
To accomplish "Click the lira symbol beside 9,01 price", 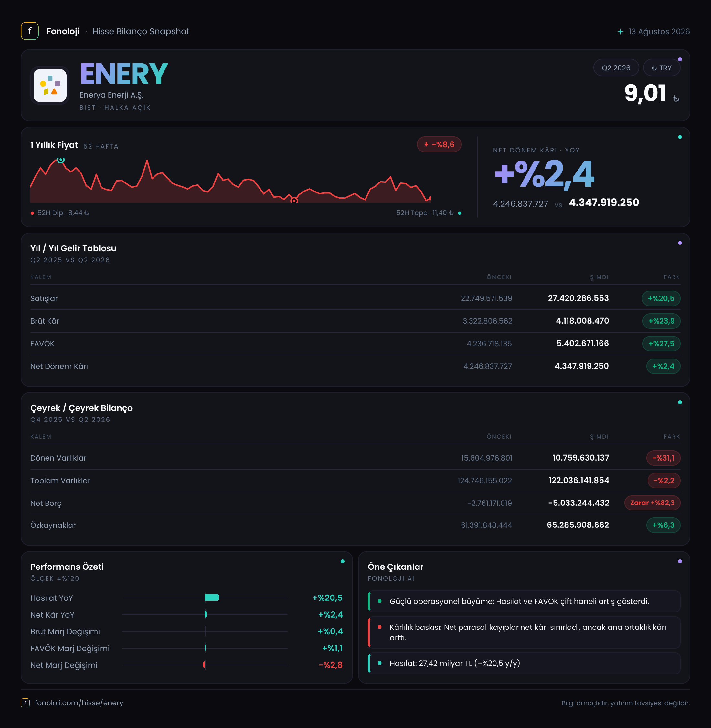I will pyautogui.click(x=676, y=99).
